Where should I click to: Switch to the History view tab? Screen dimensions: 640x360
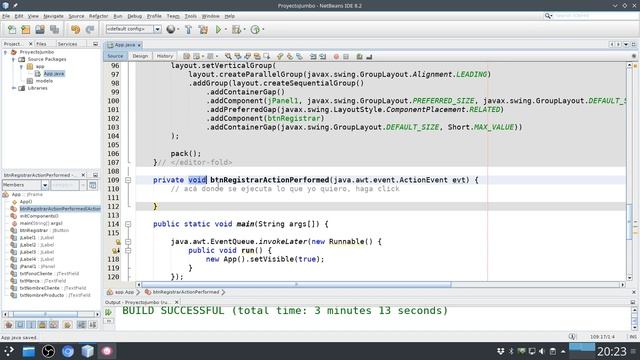(165, 56)
